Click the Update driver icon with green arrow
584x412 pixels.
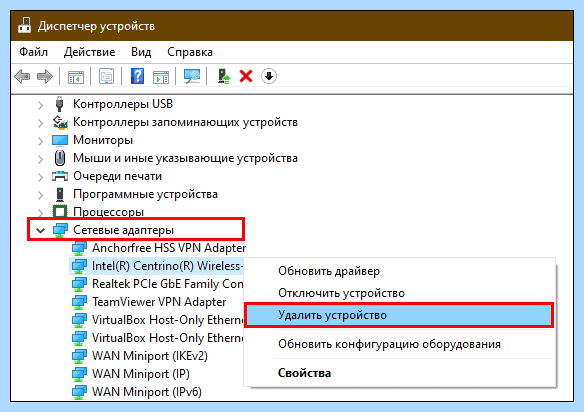223,76
